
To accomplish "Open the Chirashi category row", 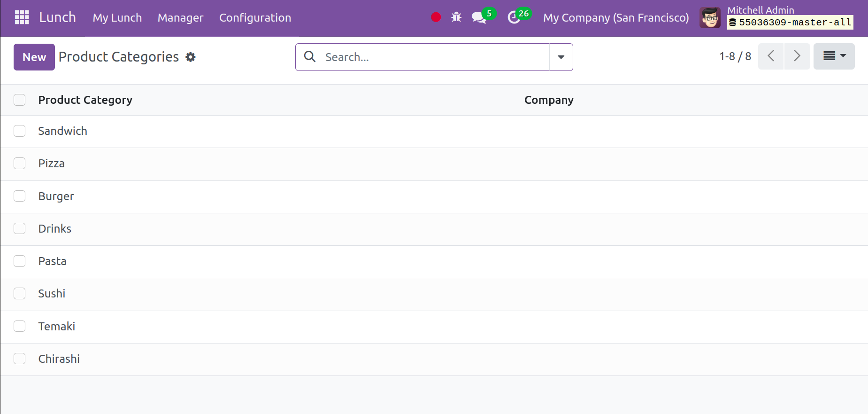I will click(434, 359).
